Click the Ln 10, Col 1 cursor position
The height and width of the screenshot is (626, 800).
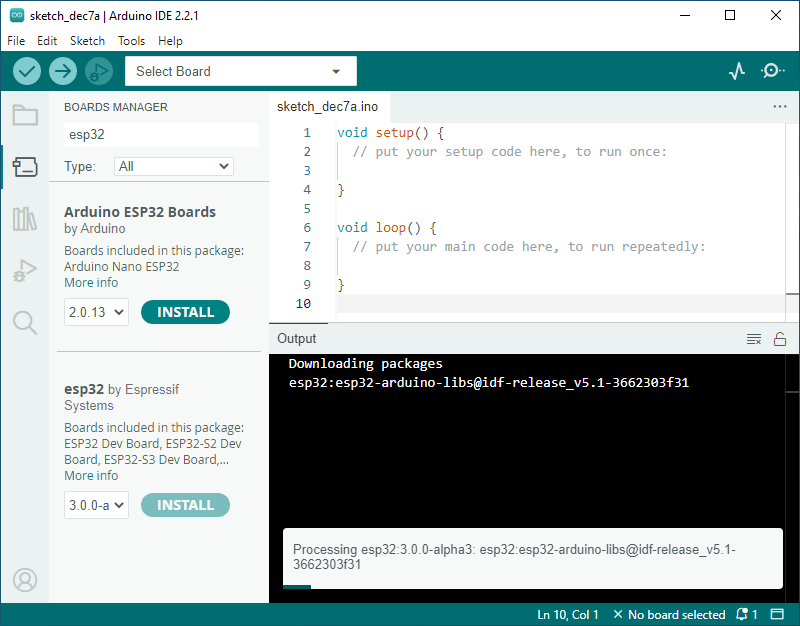[x=567, y=614]
